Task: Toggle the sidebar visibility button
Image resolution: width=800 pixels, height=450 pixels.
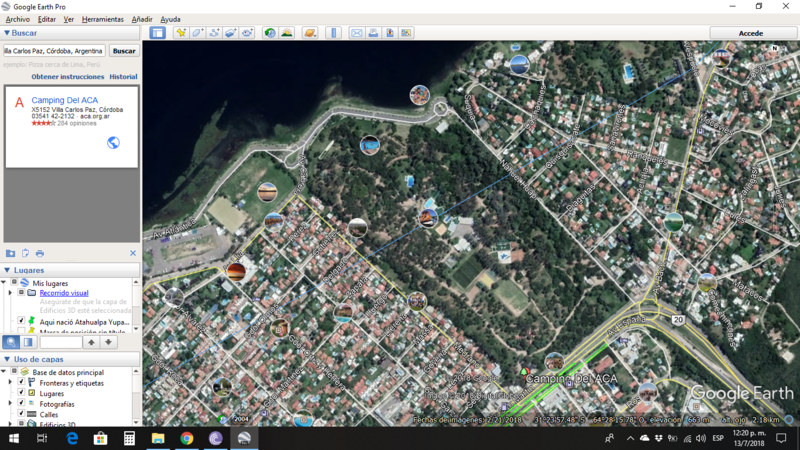Action: tap(157, 33)
